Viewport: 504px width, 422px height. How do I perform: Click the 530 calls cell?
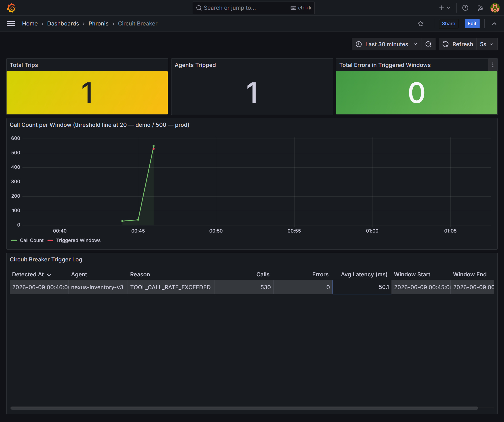tap(244, 287)
